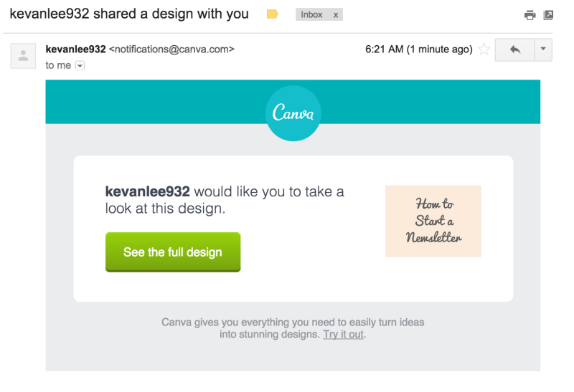Click the yellow importance marker icon

click(x=273, y=14)
